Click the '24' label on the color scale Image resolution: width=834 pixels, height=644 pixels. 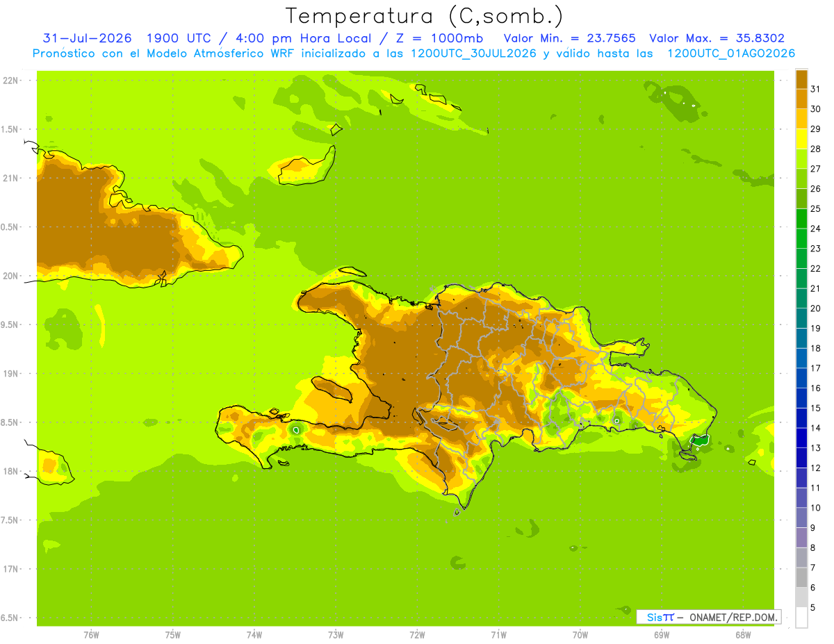(815, 229)
